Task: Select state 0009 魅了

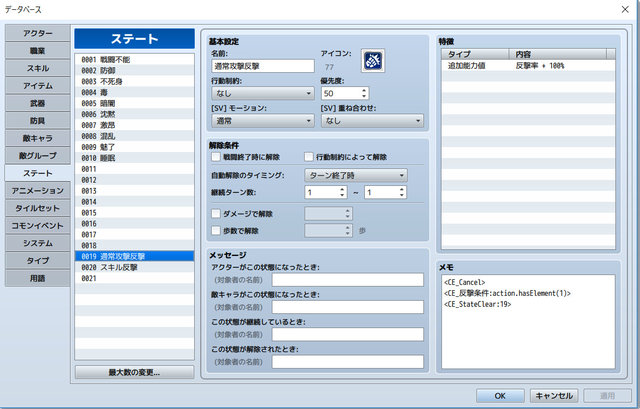Action: (134, 147)
